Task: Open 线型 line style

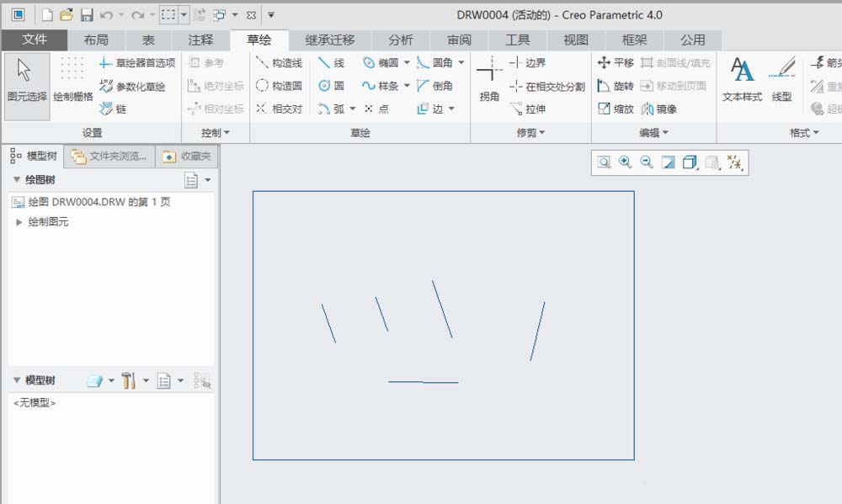Action: (782, 79)
